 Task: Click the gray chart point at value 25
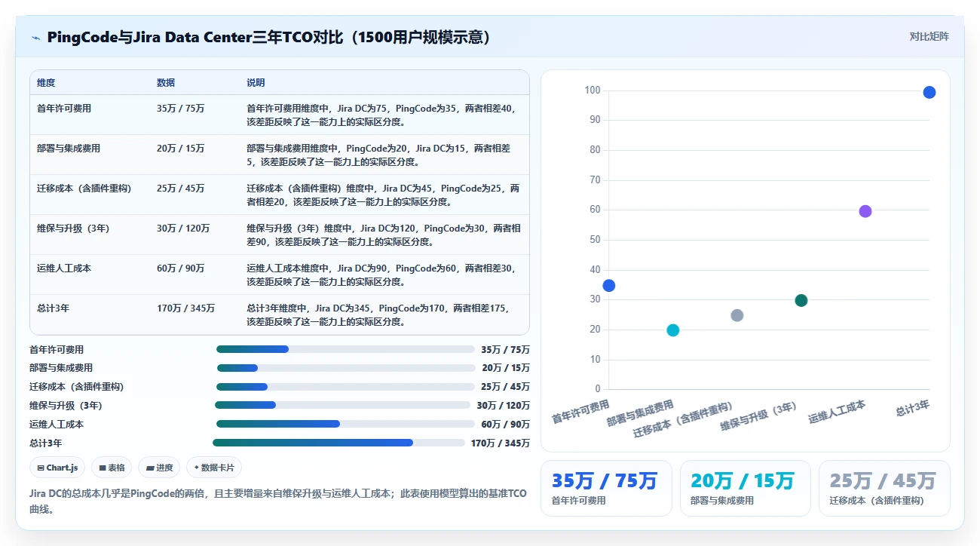point(737,315)
